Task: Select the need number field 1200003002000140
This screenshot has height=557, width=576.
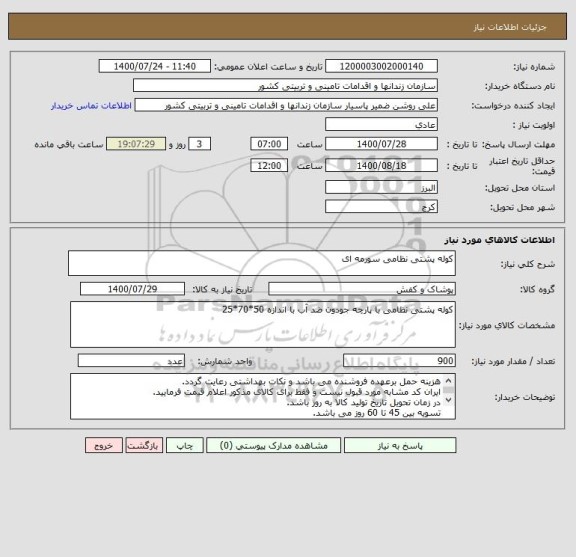Action: [381, 66]
